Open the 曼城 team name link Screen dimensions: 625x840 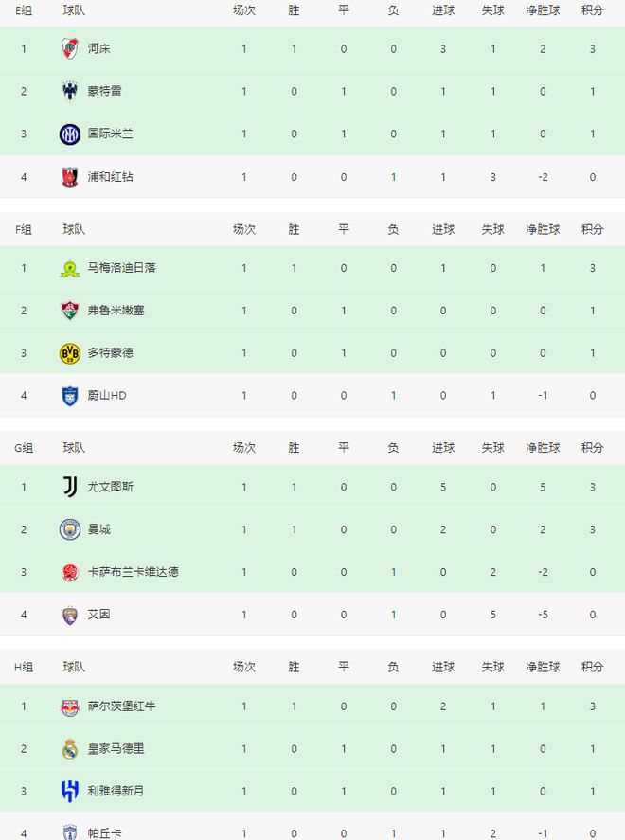(98, 529)
